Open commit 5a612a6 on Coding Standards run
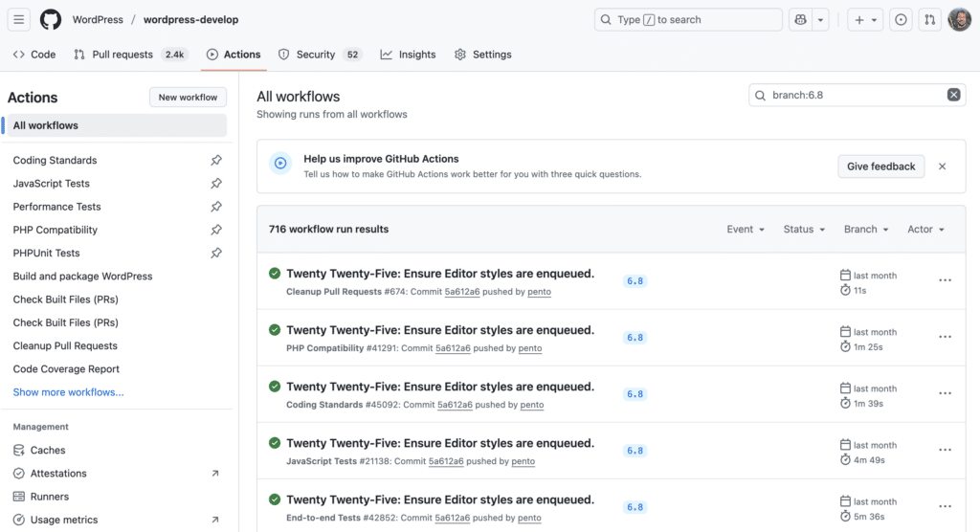 [455, 405]
